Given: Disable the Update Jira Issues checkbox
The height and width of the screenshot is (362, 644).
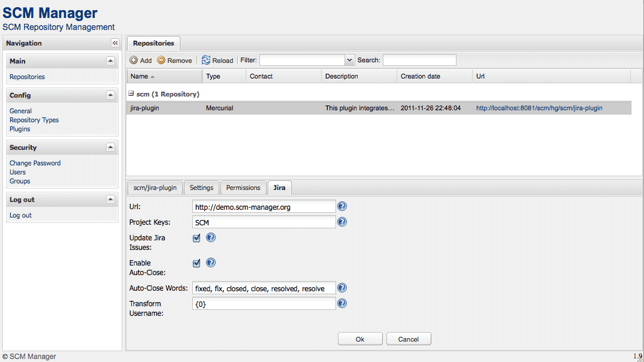Looking at the screenshot, I should click(196, 237).
